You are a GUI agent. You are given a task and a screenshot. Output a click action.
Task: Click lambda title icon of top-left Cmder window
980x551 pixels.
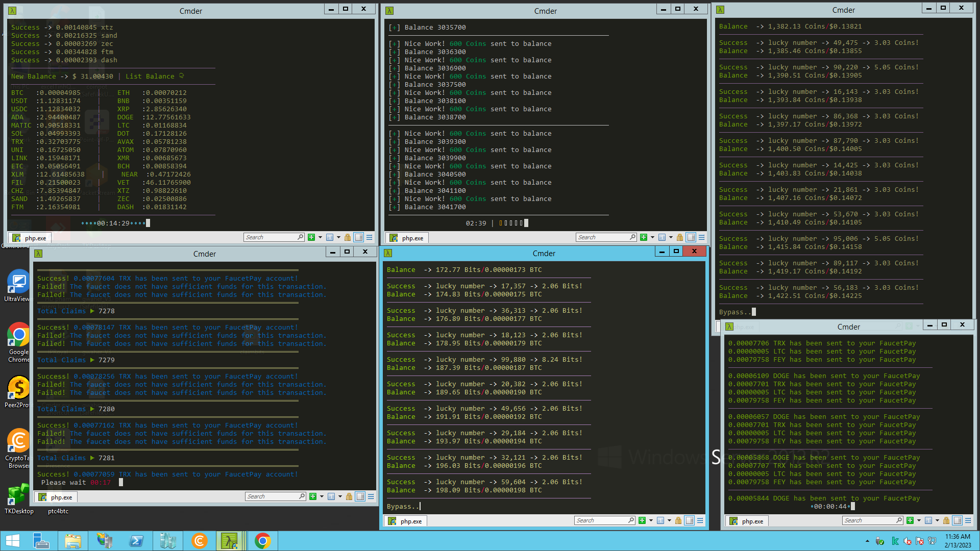(12, 11)
